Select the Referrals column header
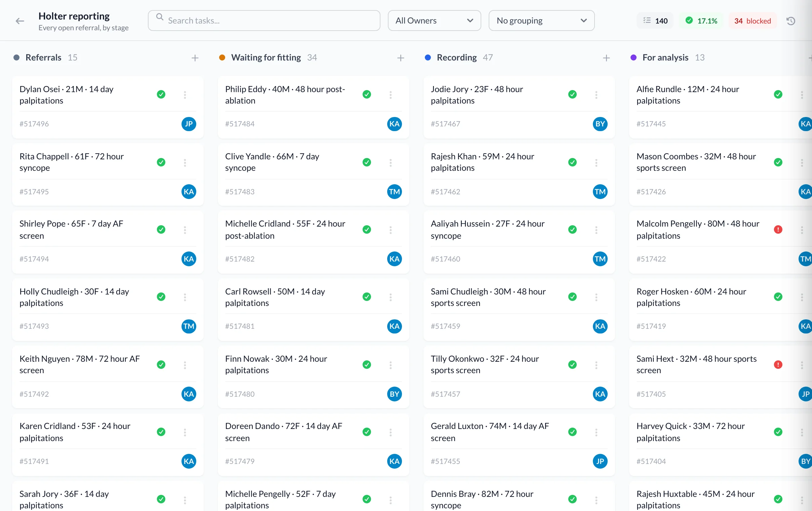 pos(43,58)
